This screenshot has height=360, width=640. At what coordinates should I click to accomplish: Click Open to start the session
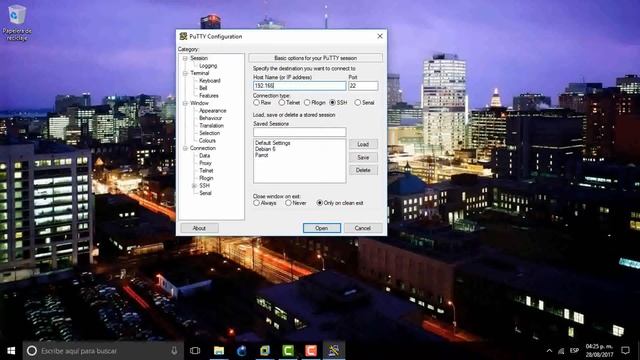click(322, 228)
